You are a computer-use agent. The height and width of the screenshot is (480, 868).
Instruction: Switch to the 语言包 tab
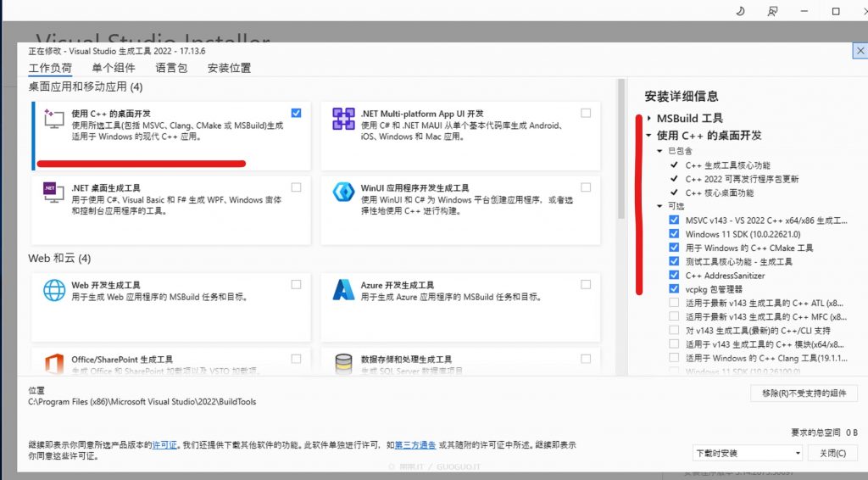coord(171,68)
